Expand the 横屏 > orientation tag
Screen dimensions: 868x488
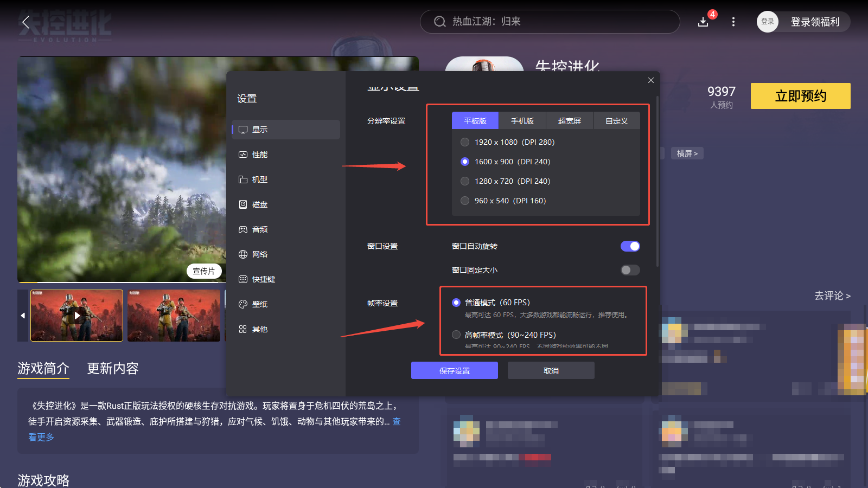[687, 153]
